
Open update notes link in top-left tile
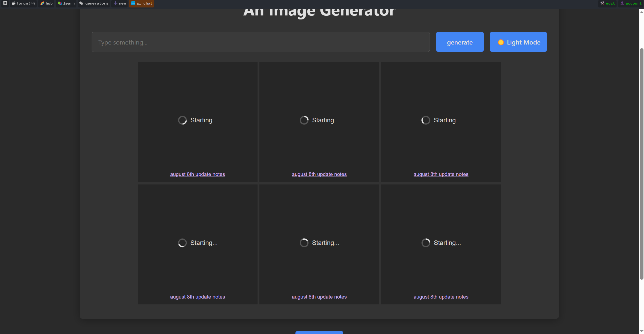click(x=197, y=174)
